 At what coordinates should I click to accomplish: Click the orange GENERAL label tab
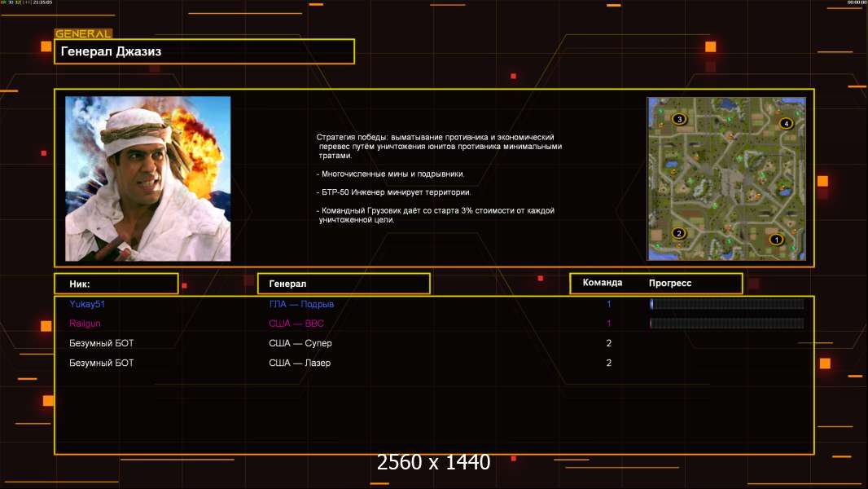(83, 34)
